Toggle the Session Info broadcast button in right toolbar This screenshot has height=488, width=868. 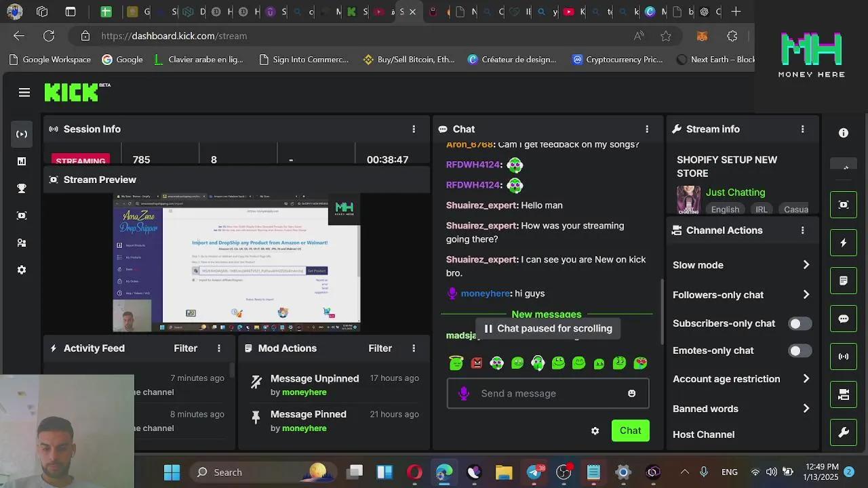point(844,357)
